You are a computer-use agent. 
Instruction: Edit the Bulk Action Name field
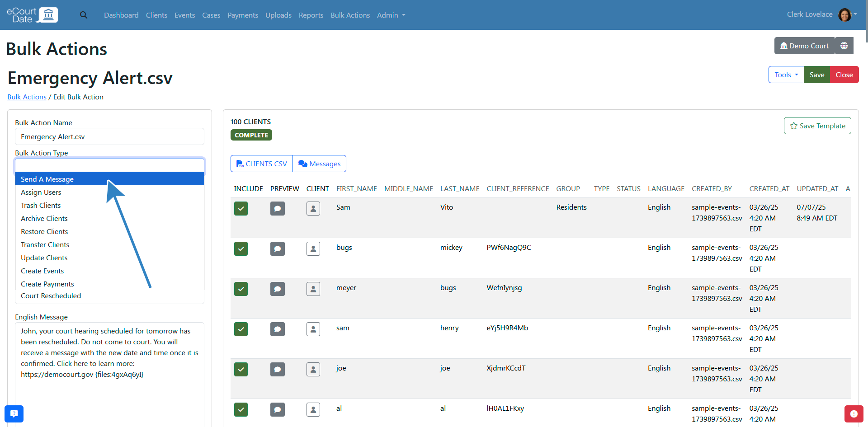[x=109, y=136]
